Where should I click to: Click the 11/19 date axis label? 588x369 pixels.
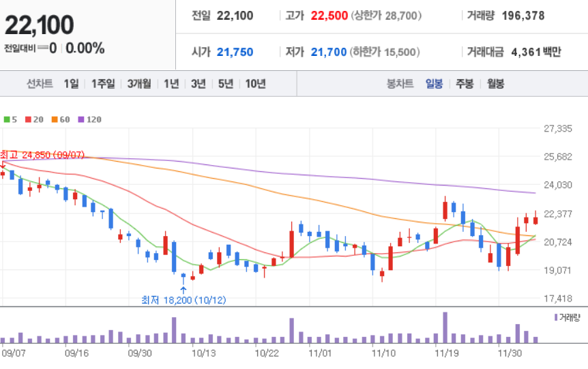click(446, 353)
